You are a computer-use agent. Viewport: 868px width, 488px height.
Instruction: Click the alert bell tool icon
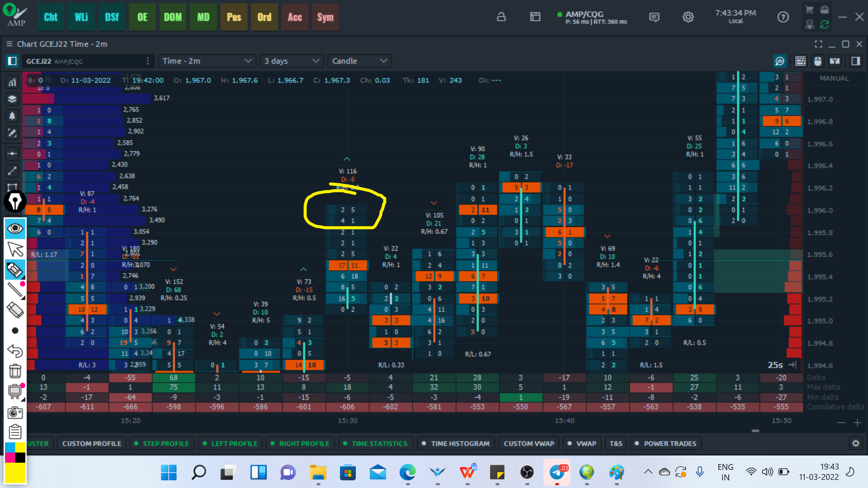click(12, 116)
